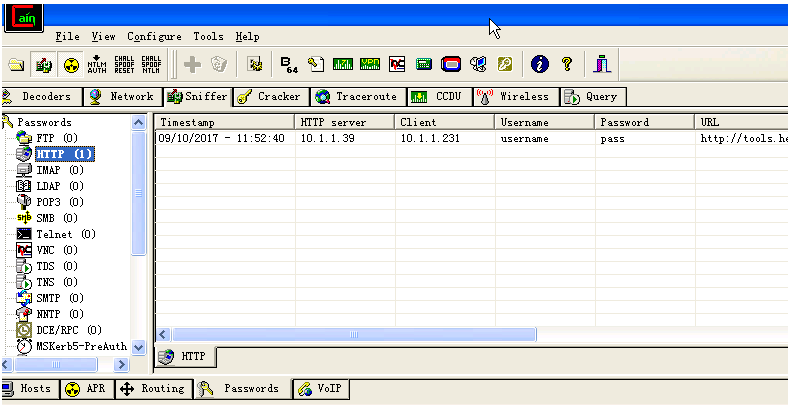Viewport: 788px width, 405px height.
Task: Sort by the Username column header
Action: pyautogui.click(x=545, y=122)
